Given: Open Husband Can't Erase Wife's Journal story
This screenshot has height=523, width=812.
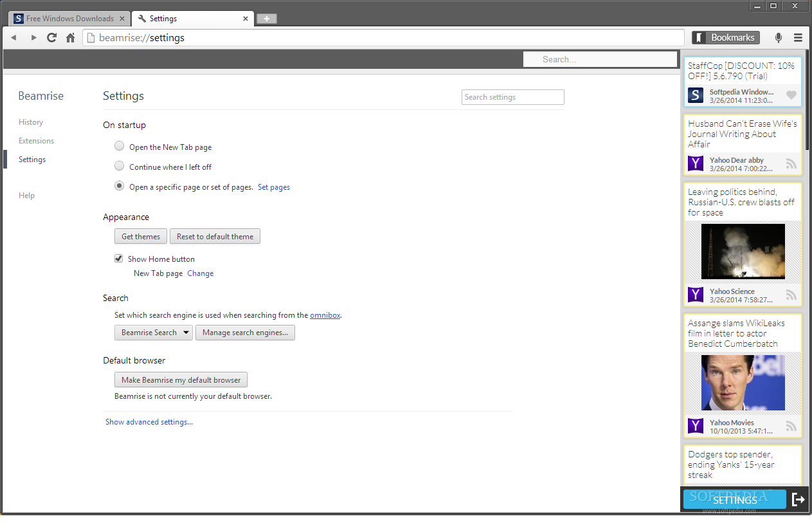Looking at the screenshot, I should pos(743,134).
